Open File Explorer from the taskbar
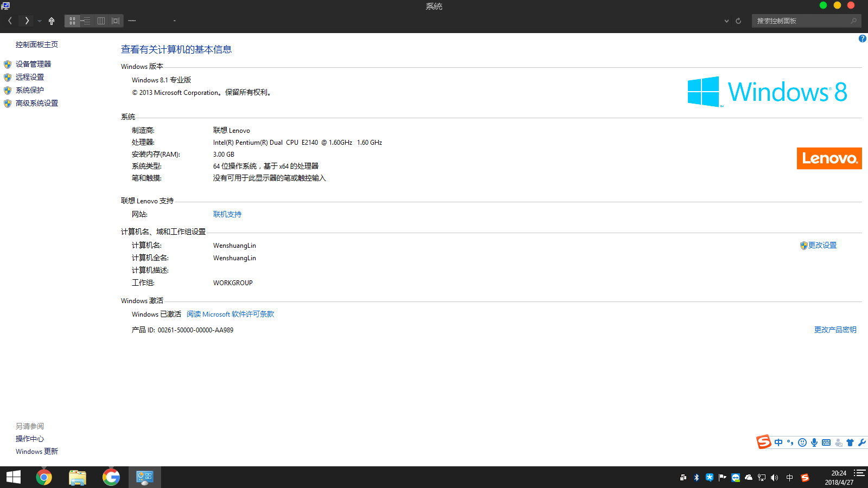Screen dimensions: 868x488 pos(78,477)
